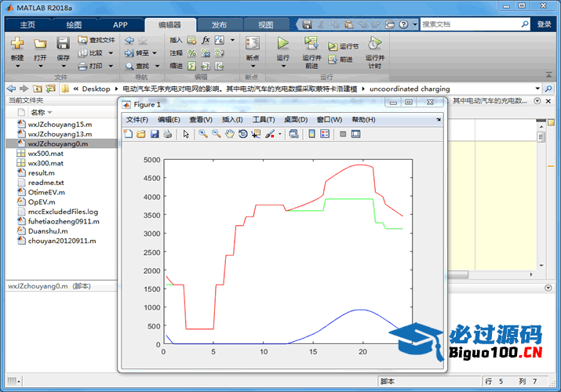Run the script with the green 运行 arrow
The width and height of the screenshot is (561, 392).
click(282, 43)
